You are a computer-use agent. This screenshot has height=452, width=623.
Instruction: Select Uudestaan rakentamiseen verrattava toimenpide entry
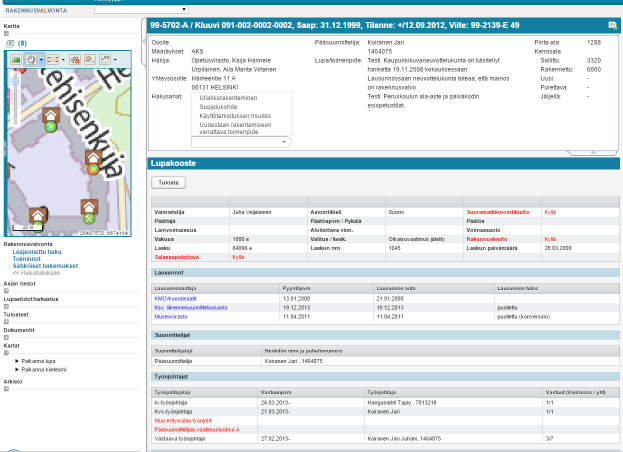[235, 128]
